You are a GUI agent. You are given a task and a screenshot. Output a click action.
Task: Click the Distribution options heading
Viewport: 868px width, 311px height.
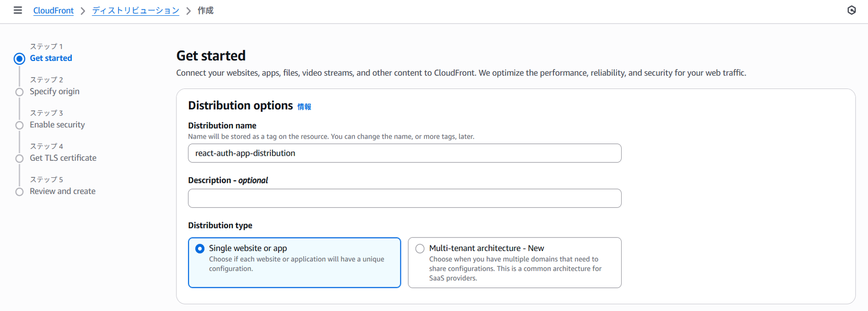point(241,106)
